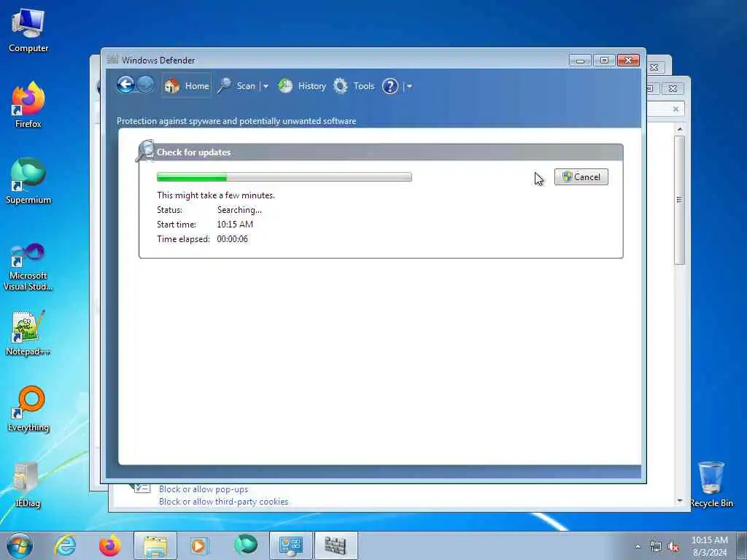Open the Computer desktop icon
Image resolution: width=747 pixels, height=560 pixels.
coord(28,31)
